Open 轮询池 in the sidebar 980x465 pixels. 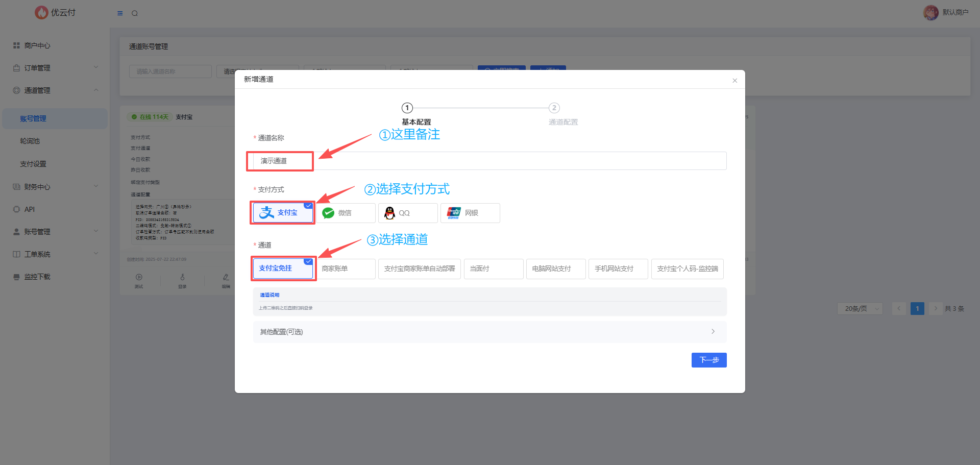coord(30,141)
